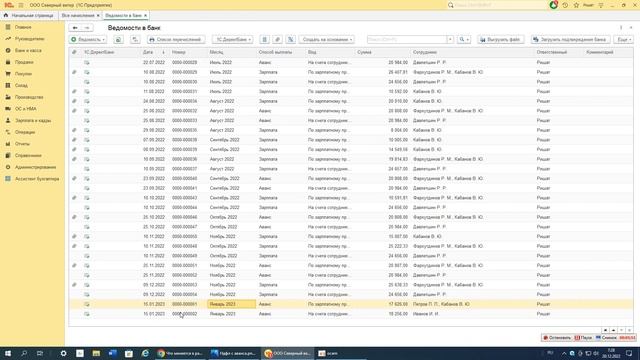Open Windows taskbar search
640x360 pixels.
click(24, 353)
